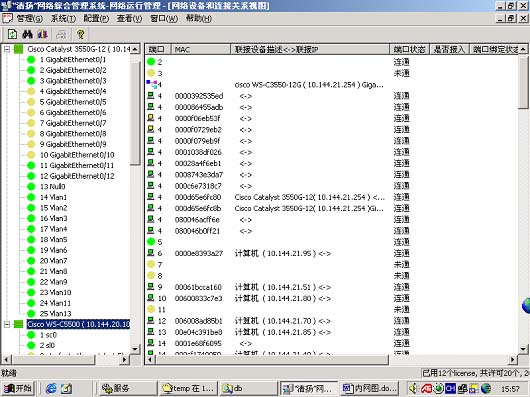Select the 1 sc0 interface
The width and height of the screenshot is (530, 397).
tap(48, 335)
